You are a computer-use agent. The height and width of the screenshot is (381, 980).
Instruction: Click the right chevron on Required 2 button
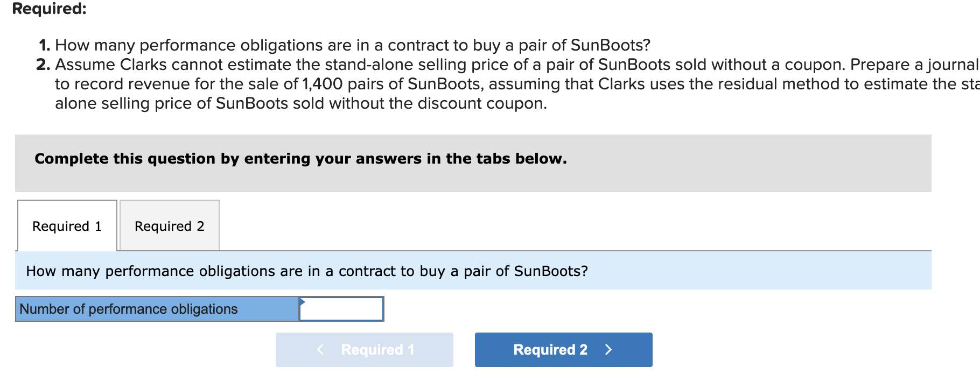[x=608, y=350]
